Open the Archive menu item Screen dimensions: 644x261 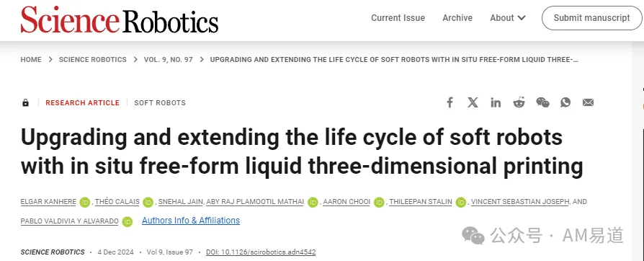click(457, 18)
